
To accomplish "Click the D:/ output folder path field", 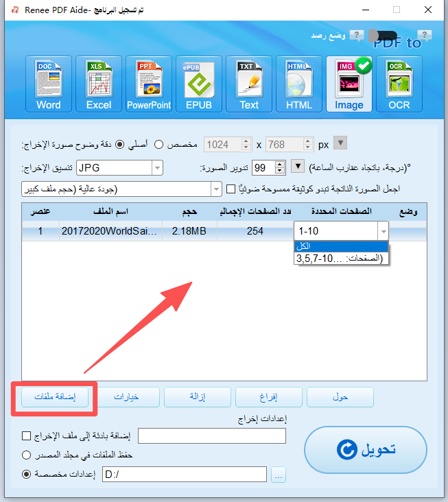I will (x=185, y=474).
